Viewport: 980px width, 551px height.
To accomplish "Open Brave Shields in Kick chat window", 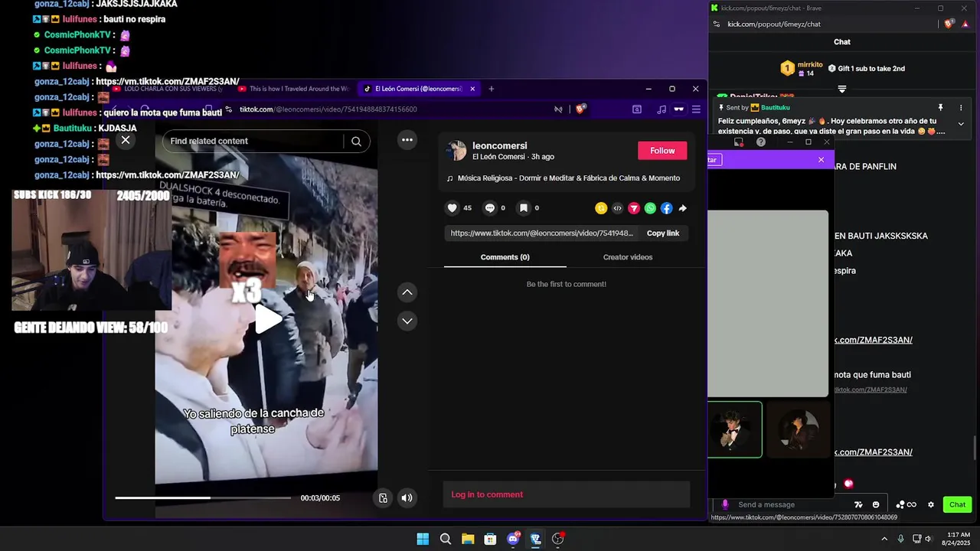I will pos(949,24).
